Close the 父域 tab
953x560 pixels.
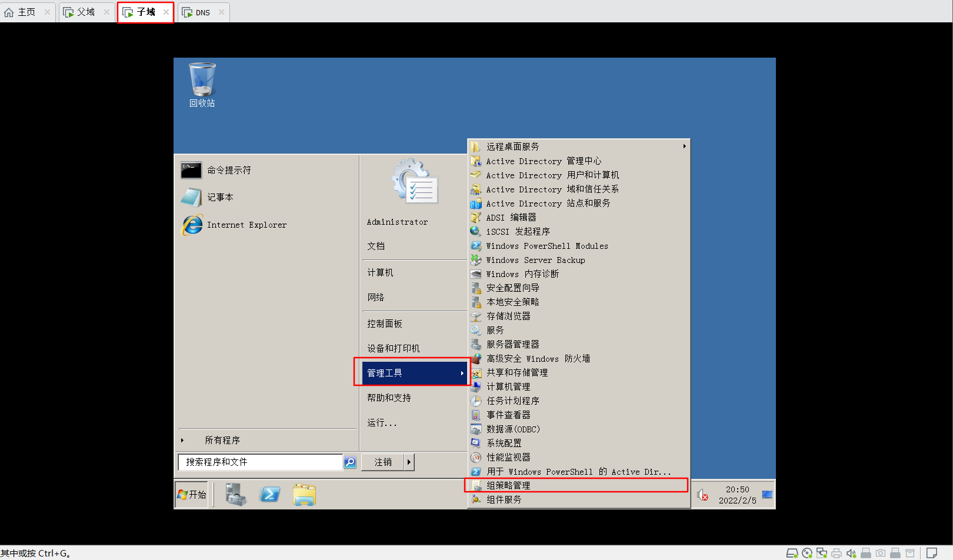tap(106, 12)
